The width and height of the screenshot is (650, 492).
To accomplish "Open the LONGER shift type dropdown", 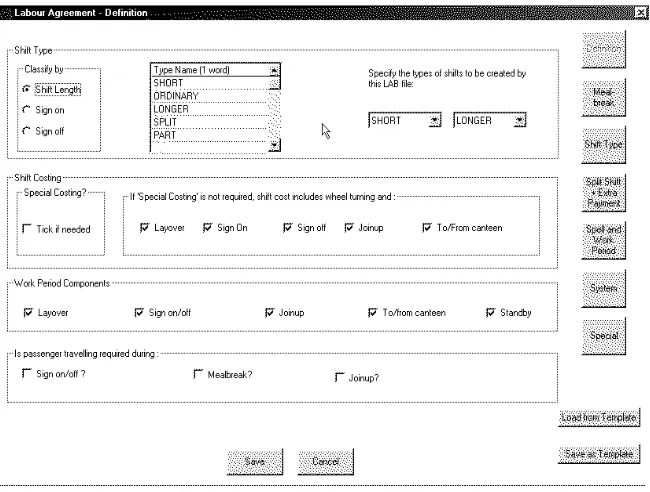I will 520,121.
